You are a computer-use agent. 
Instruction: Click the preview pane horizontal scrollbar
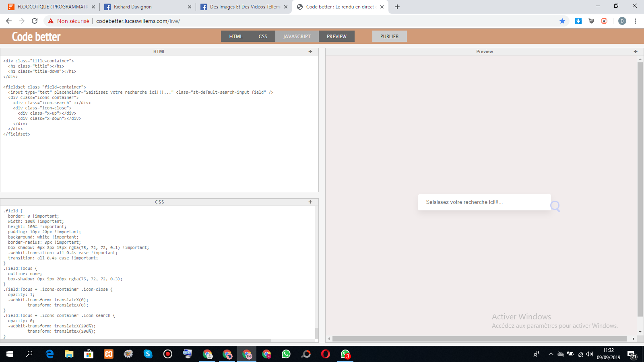coord(479,339)
